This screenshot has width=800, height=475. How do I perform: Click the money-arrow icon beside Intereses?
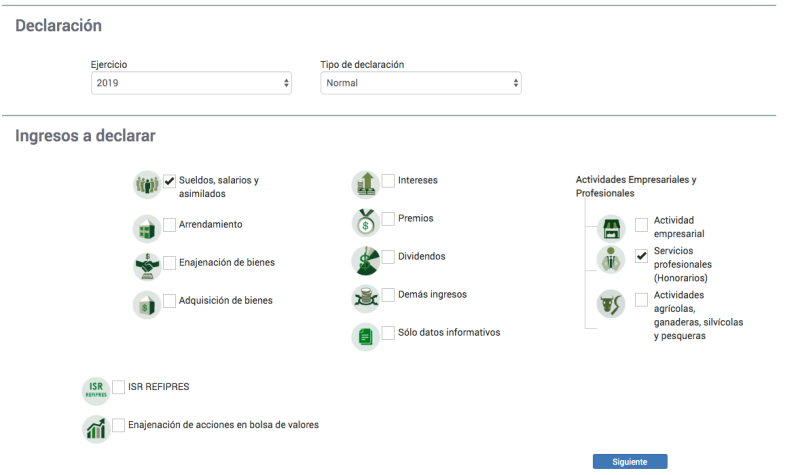(366, 184)
